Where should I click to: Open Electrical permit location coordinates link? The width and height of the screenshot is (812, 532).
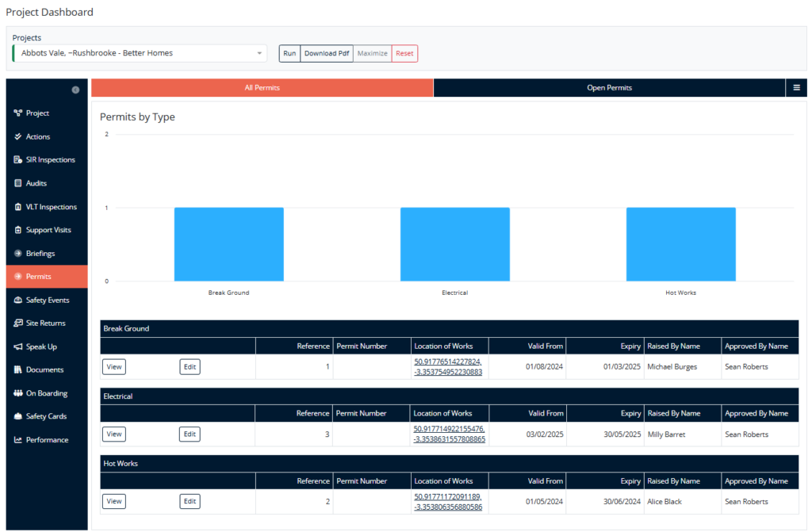(450, 434)
